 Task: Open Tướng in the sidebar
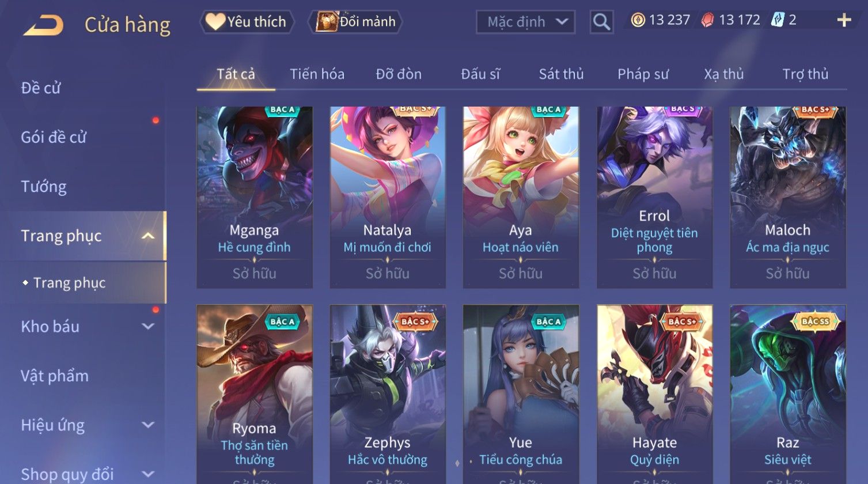coord(44,187)
